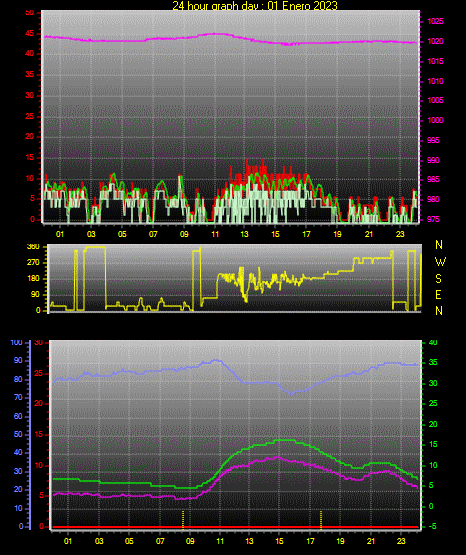Screen dimensions: 466x555
Task: Click the 1025 pressure axis label
Action: [435, 22]
